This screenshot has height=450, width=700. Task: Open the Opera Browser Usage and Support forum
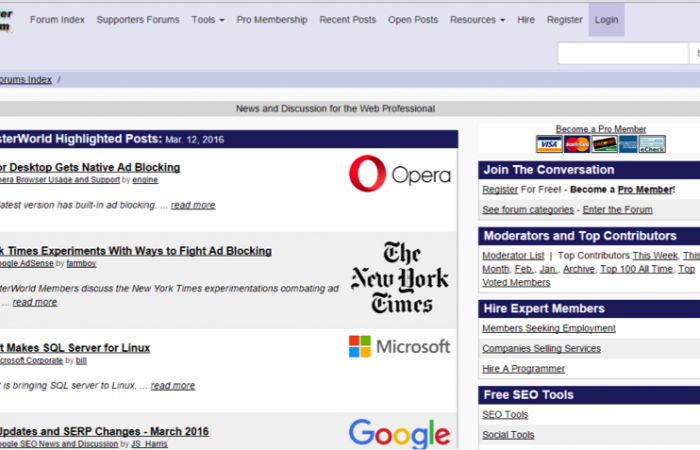click(x=60, y=179)
